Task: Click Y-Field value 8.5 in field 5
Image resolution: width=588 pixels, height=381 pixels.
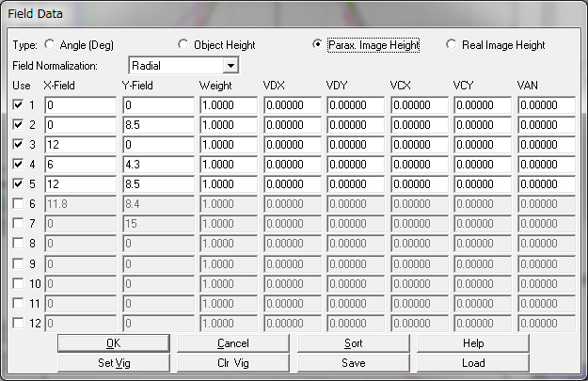Action: click(159, 183)
